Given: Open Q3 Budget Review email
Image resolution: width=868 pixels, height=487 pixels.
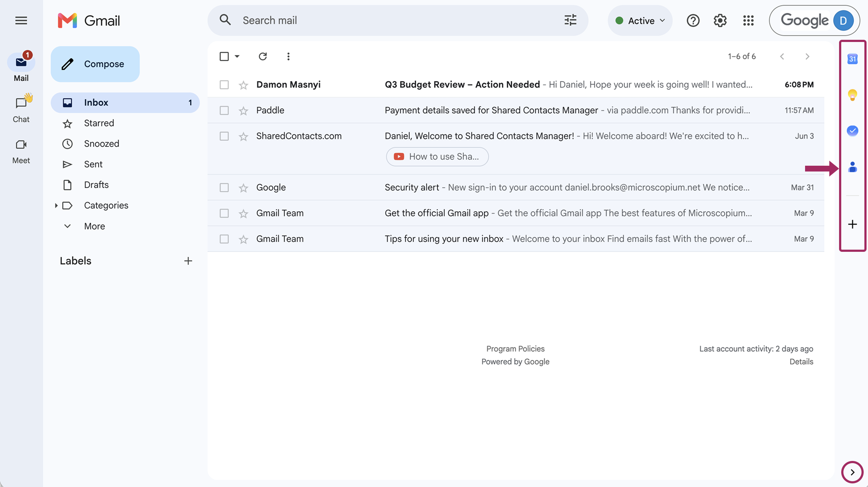Looking at the screenshot, I should [x=516, y=85].
